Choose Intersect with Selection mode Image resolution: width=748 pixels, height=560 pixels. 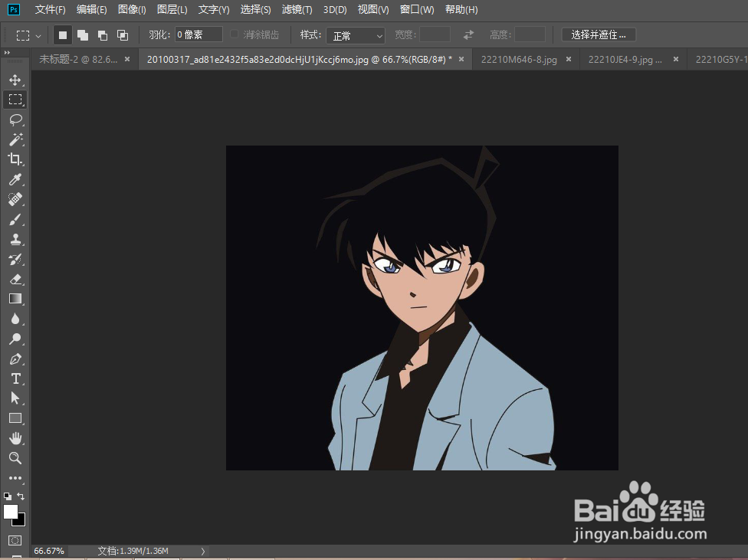[123, 34]
